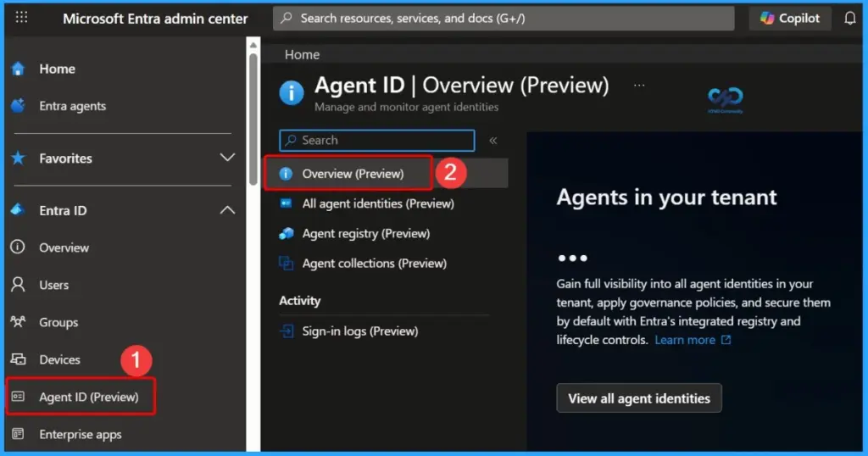Click the Home house icon in sidebar
The height and width of the screenshot is (456, 868).
(x=18, y=69)
